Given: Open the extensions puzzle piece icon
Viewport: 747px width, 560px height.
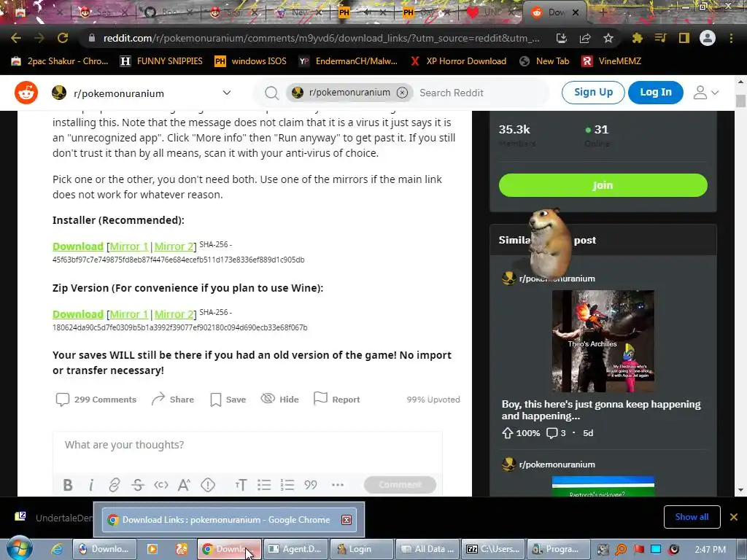Looking at the screenshot, I should pos(638,38).
